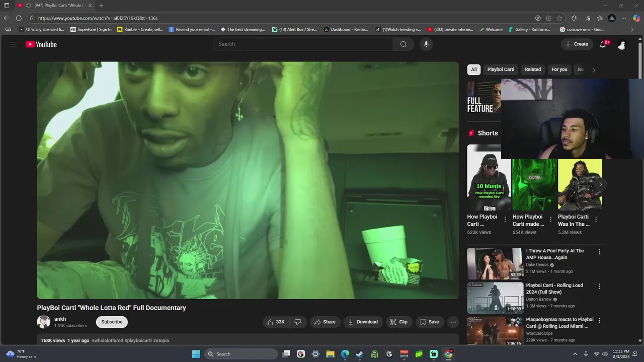Viewport: 644px width, 362px height.
Task: Dislike the video with thumbs down
Action: coord(297,322)
